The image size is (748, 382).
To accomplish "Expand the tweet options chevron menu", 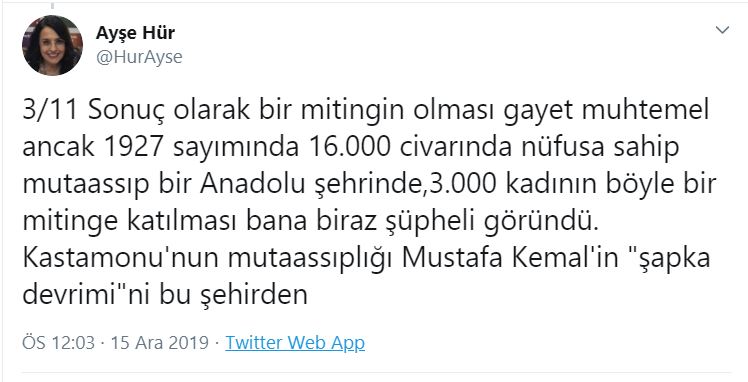I will click(723, 30).
